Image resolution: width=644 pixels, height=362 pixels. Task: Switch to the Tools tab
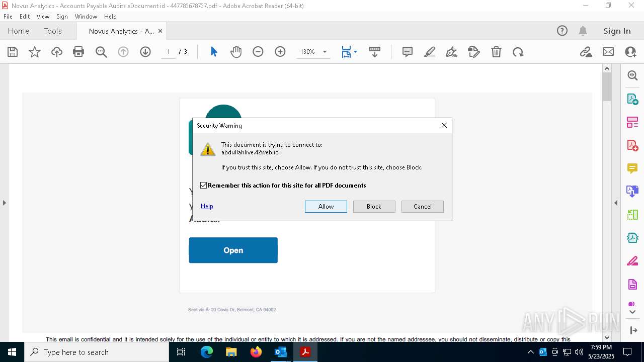53,31
